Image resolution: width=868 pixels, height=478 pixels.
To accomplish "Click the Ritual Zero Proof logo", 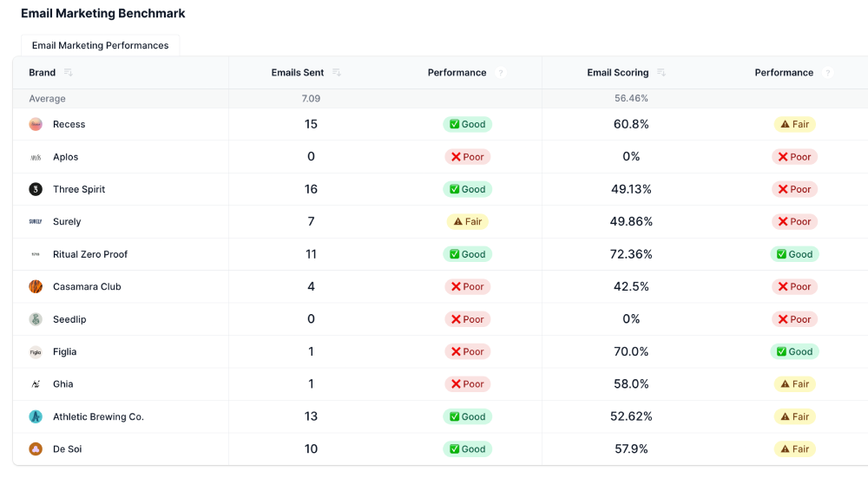I will click(36, 254).
